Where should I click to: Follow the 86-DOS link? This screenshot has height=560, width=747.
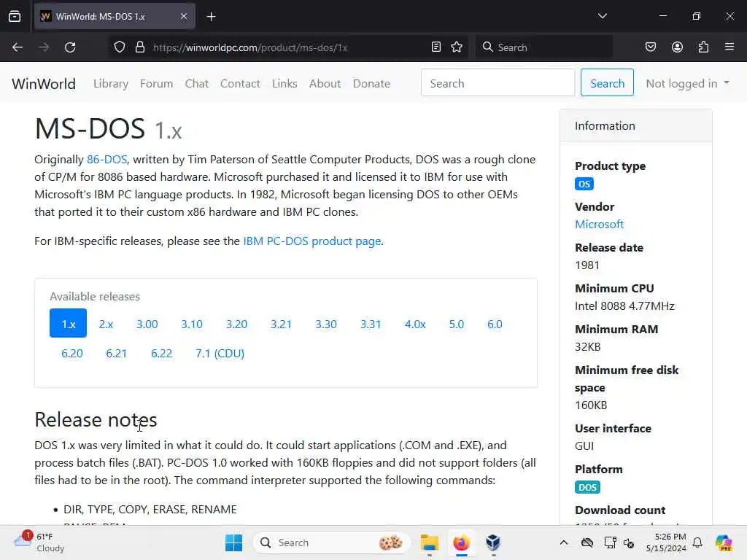(x=107, y=160)
